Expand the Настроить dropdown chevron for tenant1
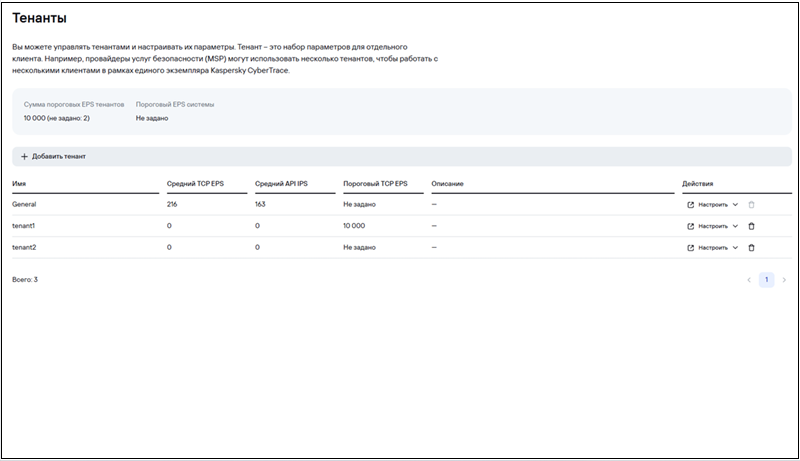This screenshot has width=800, height=461. click(x=735, y=226)
